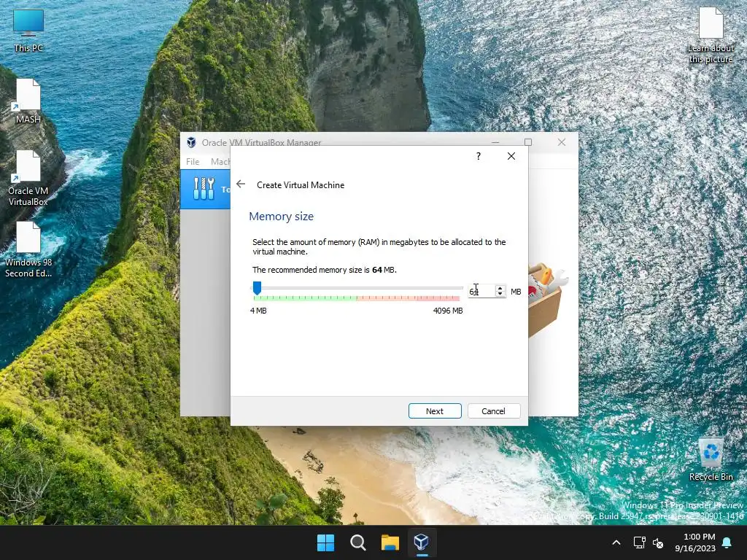747x560 pixels.
Task: Increase memory with the spinner up arrow
Action: coord(500,289)
